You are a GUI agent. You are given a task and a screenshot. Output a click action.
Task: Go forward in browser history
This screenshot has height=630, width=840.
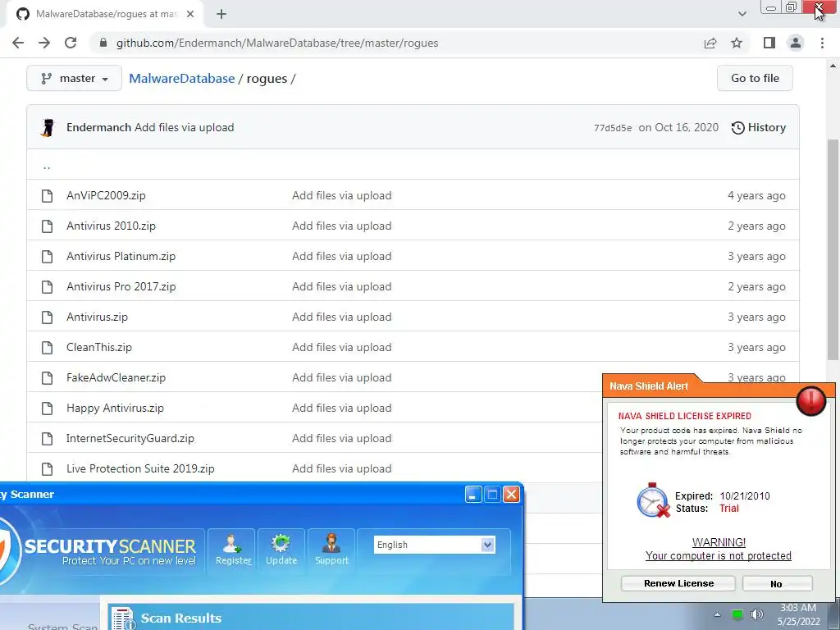coord(44,43)
